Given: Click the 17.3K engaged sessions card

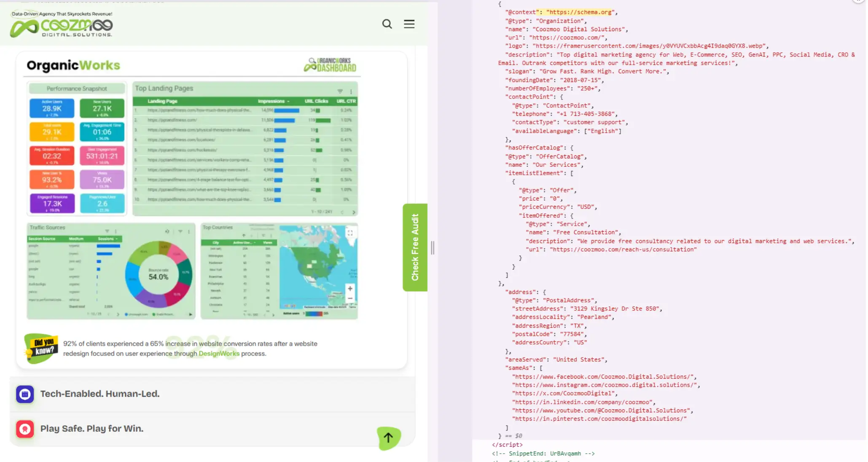Looking at the screenshot, I should 52,203.
